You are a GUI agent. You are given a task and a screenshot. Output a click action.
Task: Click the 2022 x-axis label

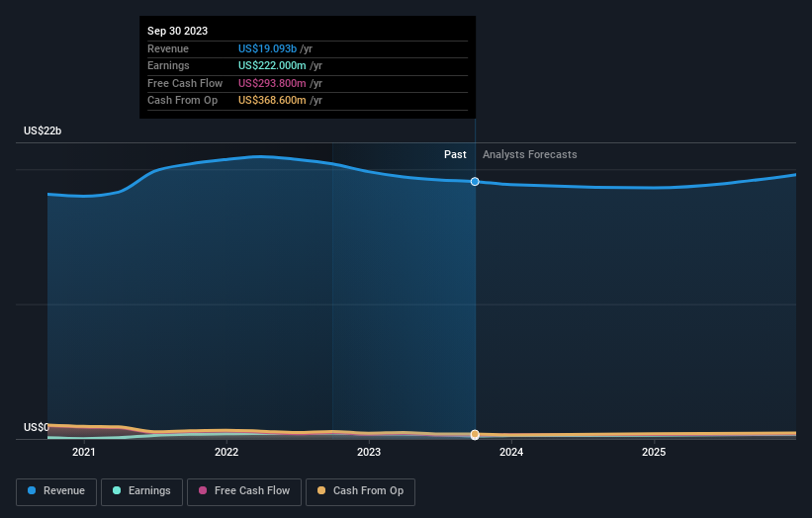pyautogui.click(x=226, y=453)
